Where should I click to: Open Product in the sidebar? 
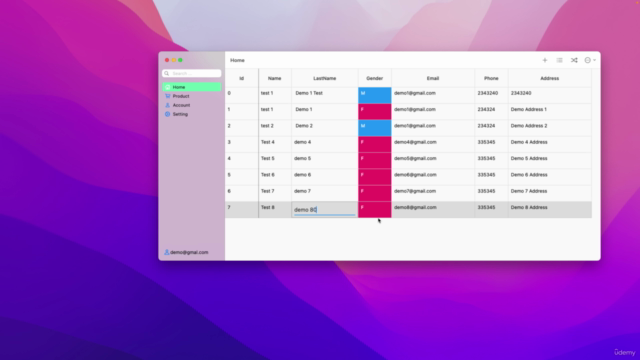pos(191,96)
